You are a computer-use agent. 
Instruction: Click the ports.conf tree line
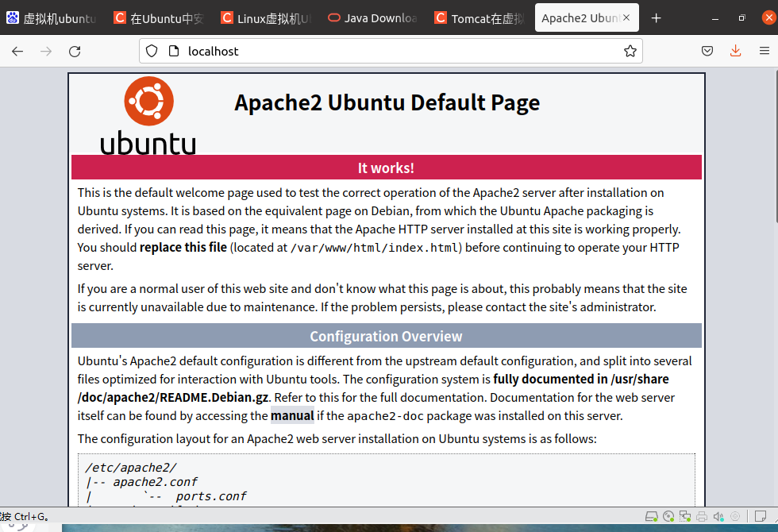click(x=167, y=496)
